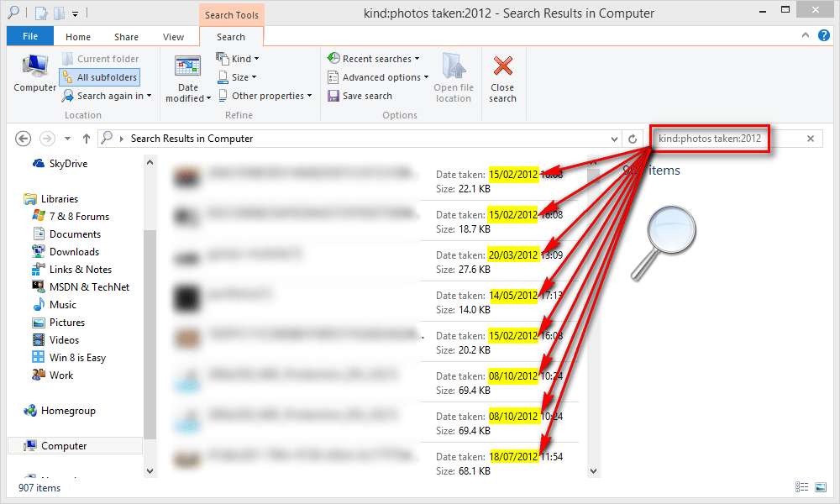The height and width of the screenshot is (504, 840).
Task: Click the red Close search icon
Action: coord(503,69)
